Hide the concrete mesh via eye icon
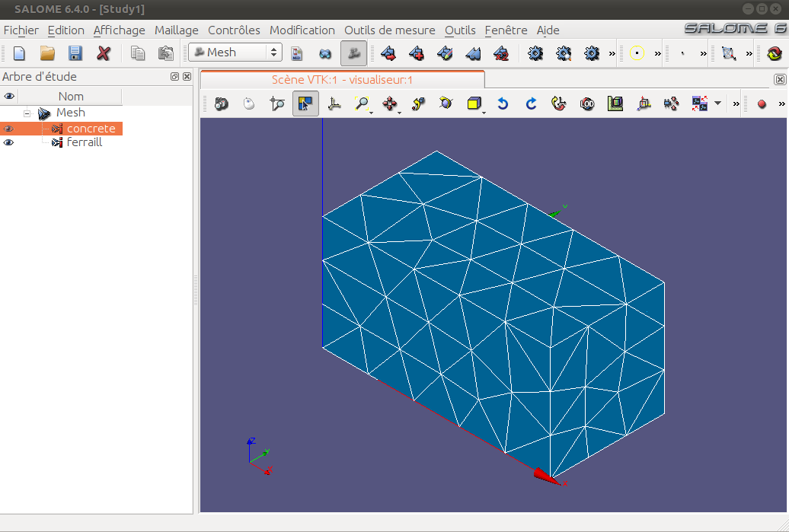This screenshot has width=789, height=532. click(9, 129)
